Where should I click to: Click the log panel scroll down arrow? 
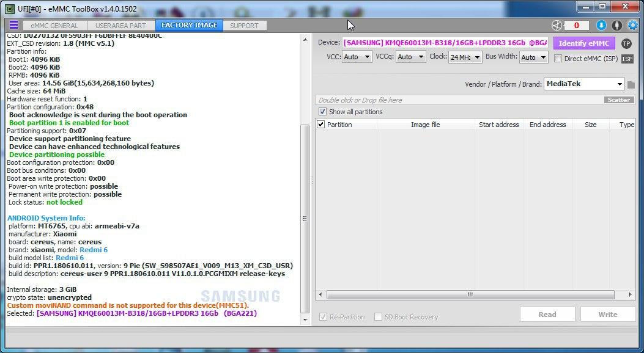point(305,320)
